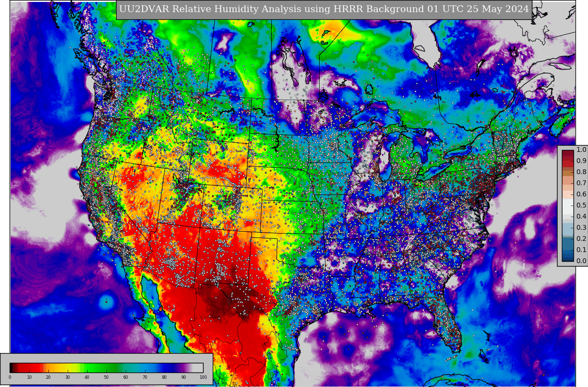Click the 20 tick label on humidity colorbar
This screenshot has width=588, height=387.
point(48,377)
